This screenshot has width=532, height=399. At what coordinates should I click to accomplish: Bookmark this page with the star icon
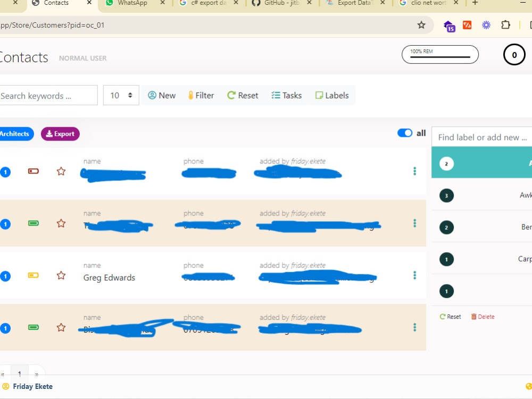tap(421, 25)
